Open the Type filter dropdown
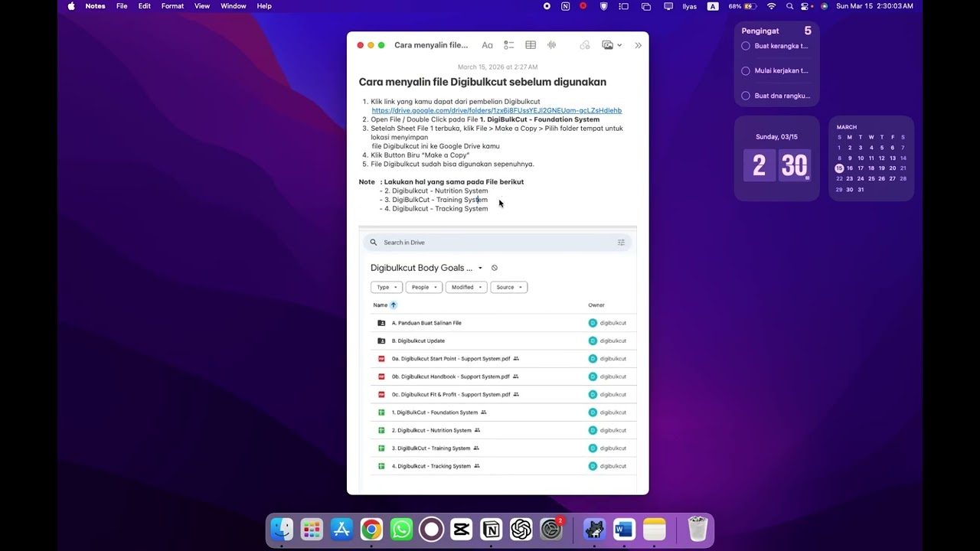The width and height of the screenshot is (980, 551). pos(386,287)
